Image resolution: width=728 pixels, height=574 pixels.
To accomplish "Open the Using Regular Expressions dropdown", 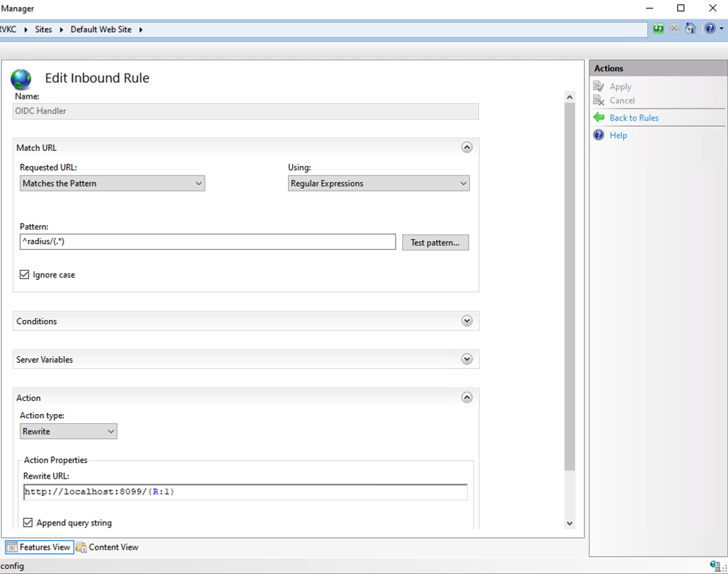I will [x=379, y=183].
